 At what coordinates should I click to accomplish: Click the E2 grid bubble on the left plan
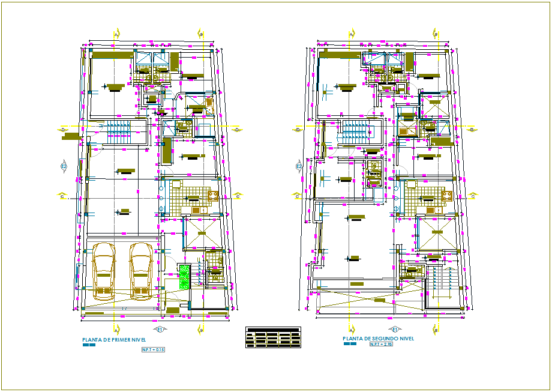(64, 165)
